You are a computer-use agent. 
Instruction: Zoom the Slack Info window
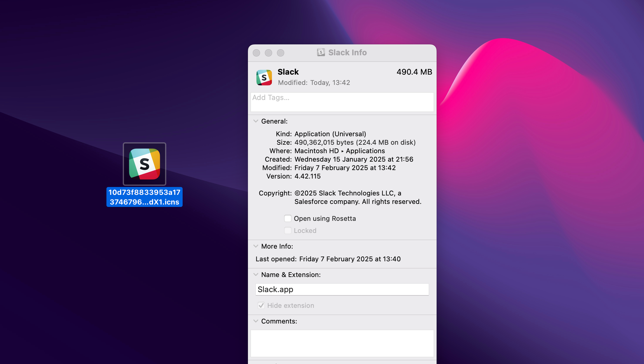click(x=281, y=53)
